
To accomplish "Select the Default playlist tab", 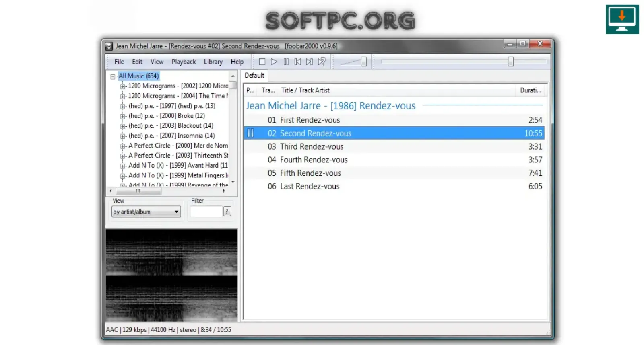I will 254,76.
